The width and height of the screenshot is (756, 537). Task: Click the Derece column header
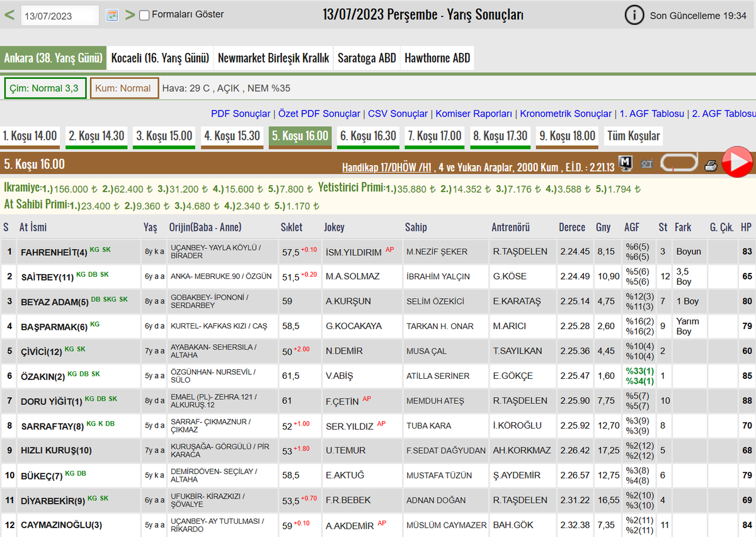572,228
